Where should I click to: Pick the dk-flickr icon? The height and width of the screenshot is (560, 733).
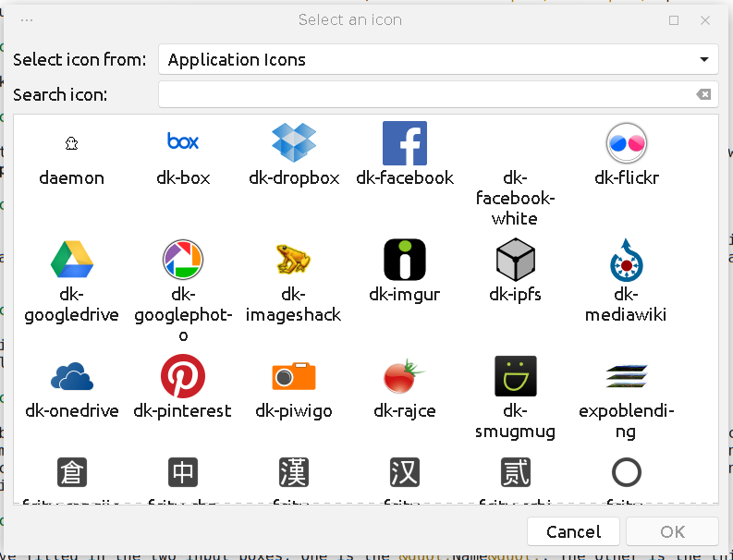tap(627, 143)
